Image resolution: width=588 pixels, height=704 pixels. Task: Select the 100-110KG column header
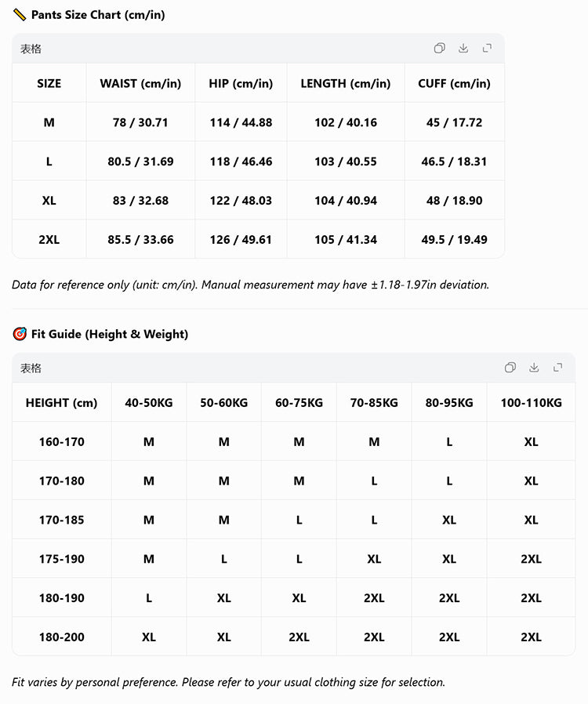click(x=531, y=403)
